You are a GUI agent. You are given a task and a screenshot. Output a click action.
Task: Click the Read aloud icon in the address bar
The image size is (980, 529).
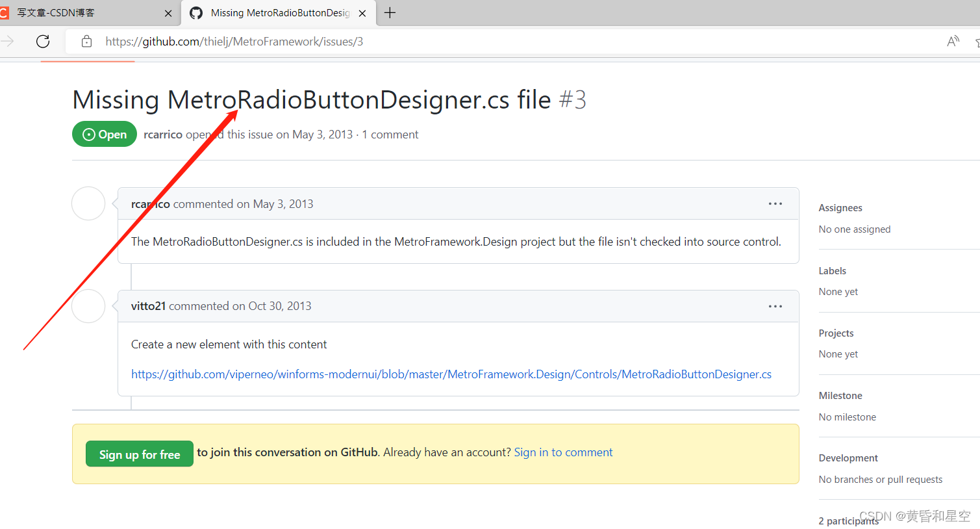click(x=952, y=41)
